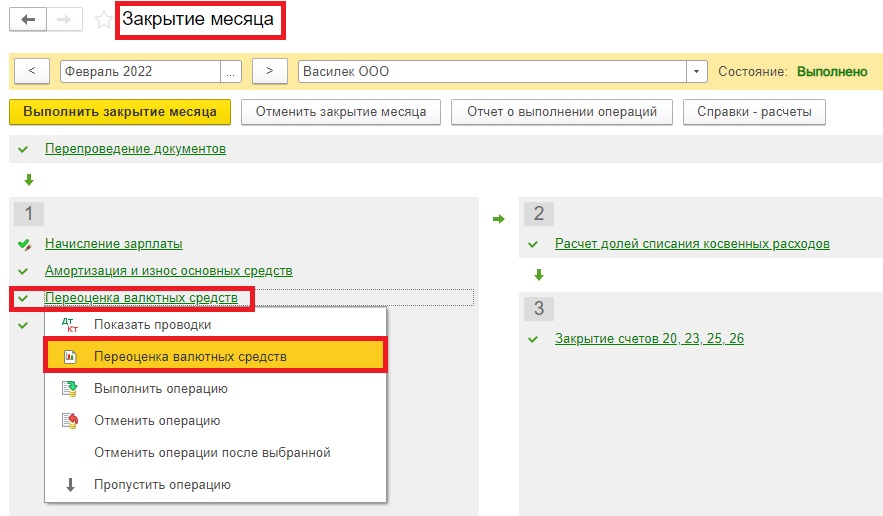Select Выполнить операцию in context menu

[216, 389]
